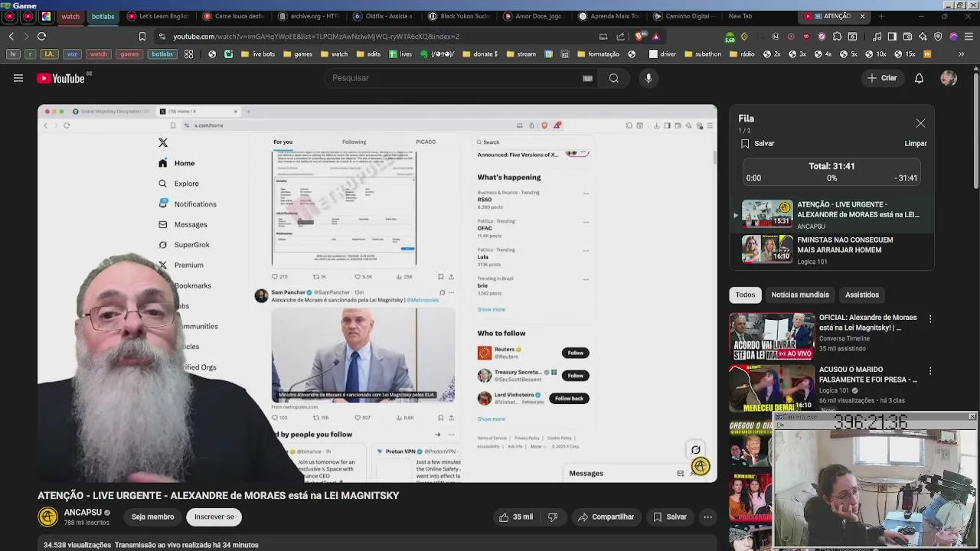The image size is (980, 551).
Task: Expand hidden bookmarks overflow chevron
Action: (x=962, y=54)
